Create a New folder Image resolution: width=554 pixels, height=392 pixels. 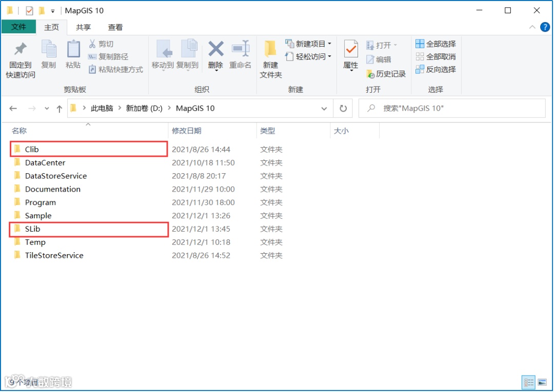pyautogui.click(x=271, y=59)
